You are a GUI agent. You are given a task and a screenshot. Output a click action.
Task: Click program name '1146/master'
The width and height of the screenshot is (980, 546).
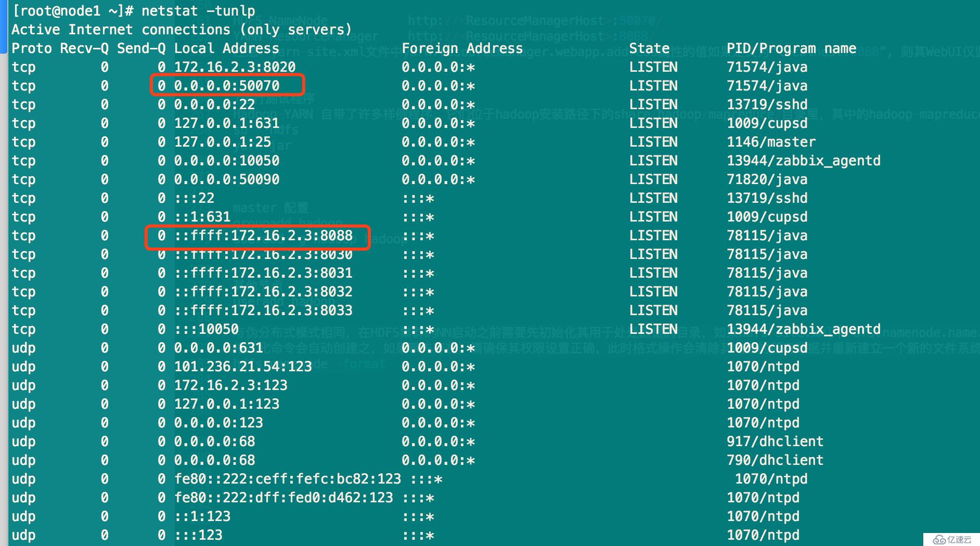pos(771,142)
